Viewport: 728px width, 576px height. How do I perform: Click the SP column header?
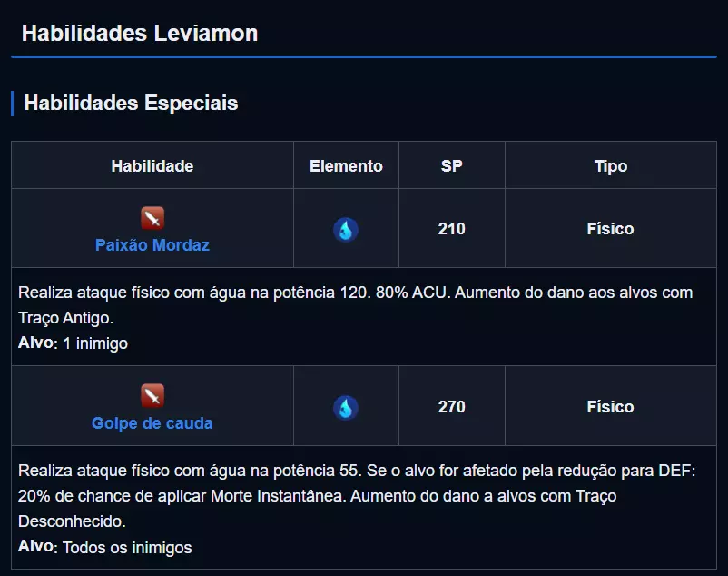tap(451, 166)
